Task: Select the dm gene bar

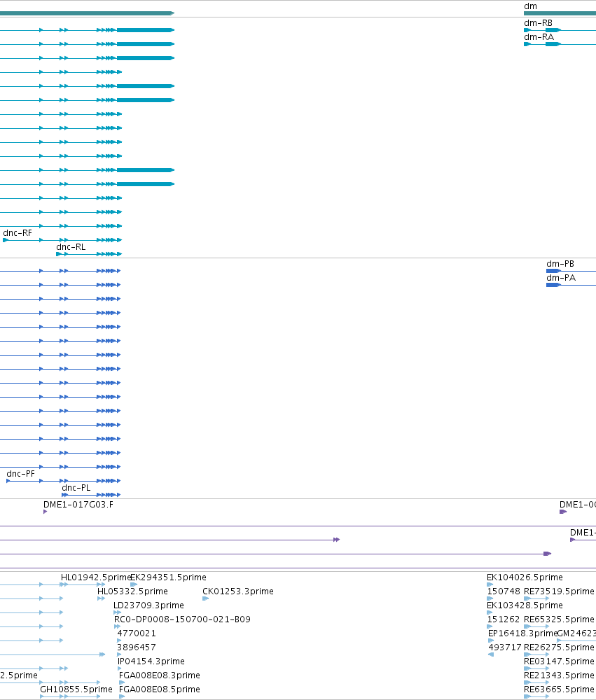Action: [560, 13]
